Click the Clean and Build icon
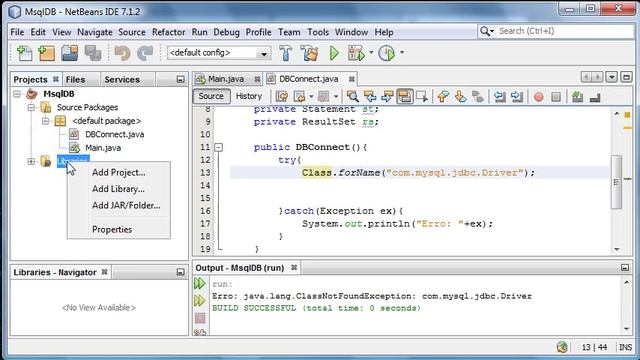 pyautogui.click(x=309, y=53)
